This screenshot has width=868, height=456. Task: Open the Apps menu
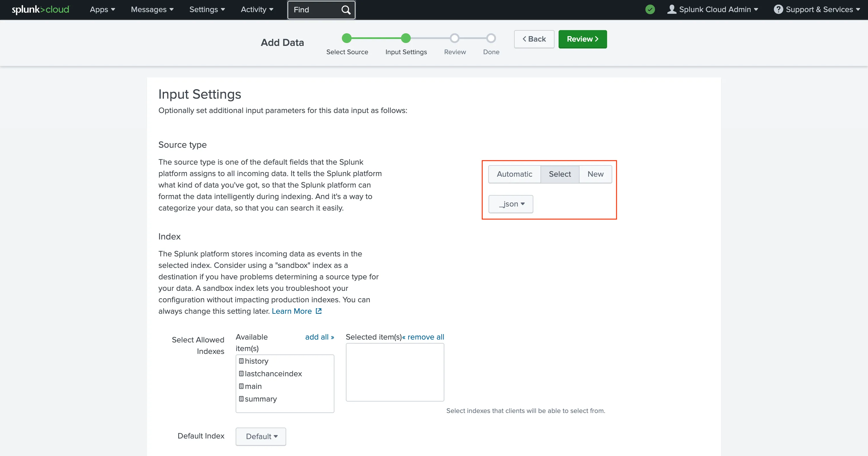pos(102,9)
